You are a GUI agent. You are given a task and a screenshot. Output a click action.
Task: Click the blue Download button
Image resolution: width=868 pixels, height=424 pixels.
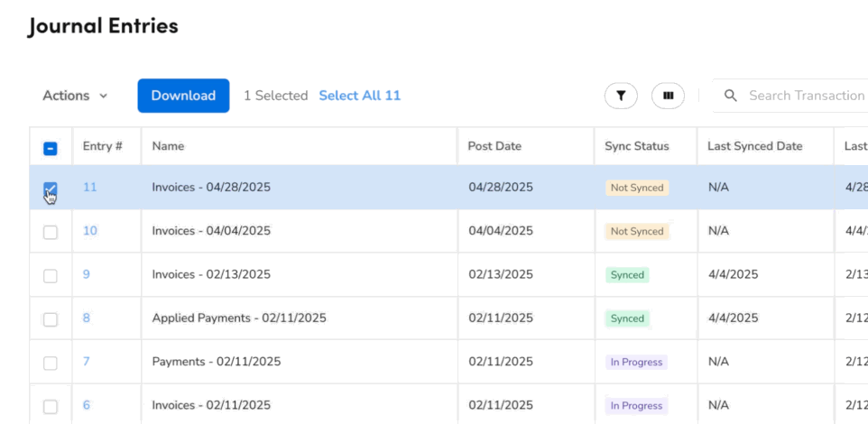click(183, 96)
